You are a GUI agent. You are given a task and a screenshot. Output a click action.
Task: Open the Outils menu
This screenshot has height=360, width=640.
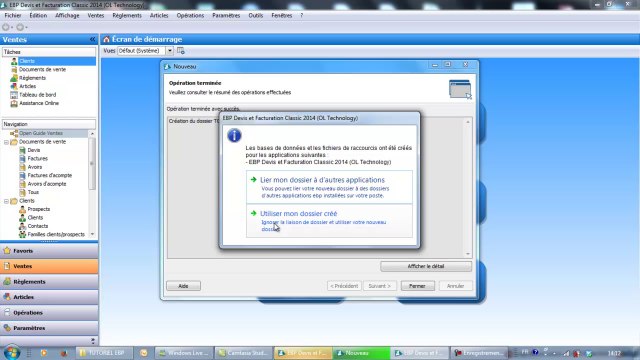coord(256,16)
